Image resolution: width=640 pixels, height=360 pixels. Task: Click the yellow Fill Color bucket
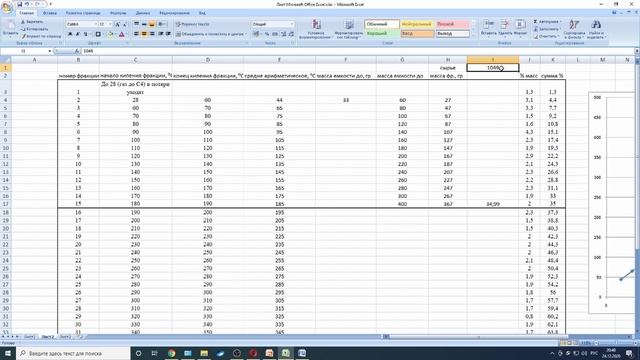click(x=110, y=34)
